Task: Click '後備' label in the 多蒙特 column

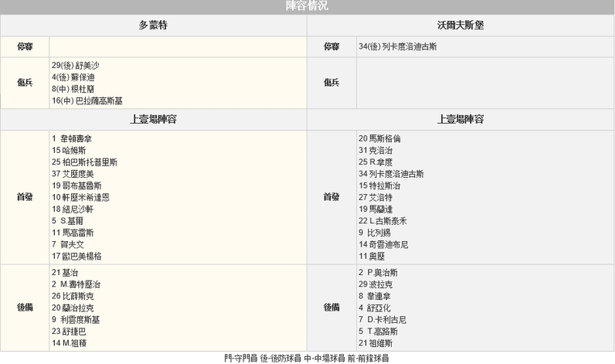Action: (x=25, y=307)
